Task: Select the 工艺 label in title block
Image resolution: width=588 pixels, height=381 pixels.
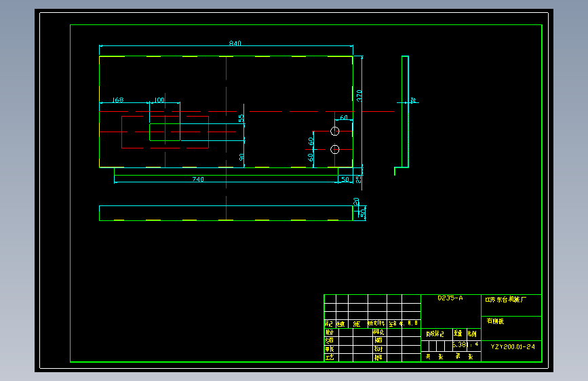Action: pyautogui.click(x=330, y=357)
